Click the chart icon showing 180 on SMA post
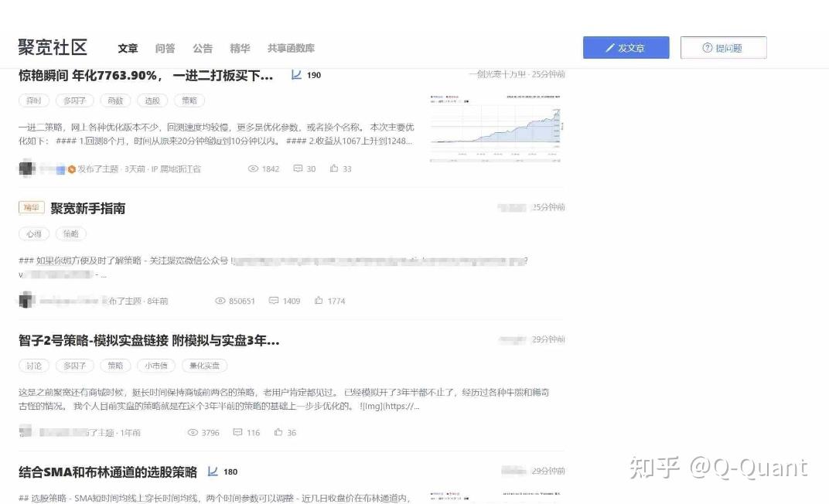This screenshot has width=829, height=504. click(213, 472)
